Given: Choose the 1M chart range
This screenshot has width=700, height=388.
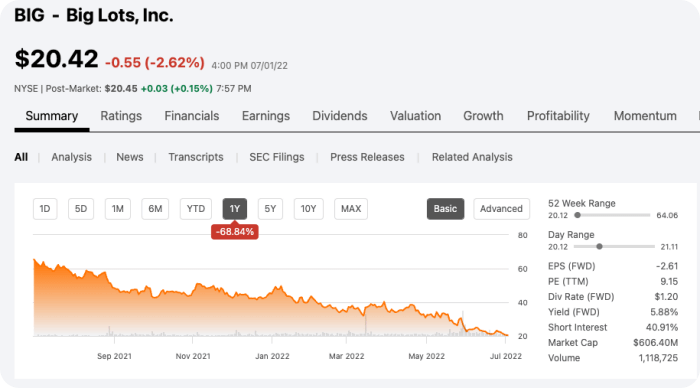Looking at the screenshot, I should click(x=118, y=209).
